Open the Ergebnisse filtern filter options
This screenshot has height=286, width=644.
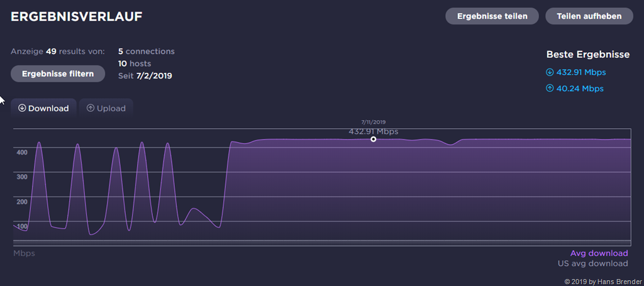coord(58,74)
